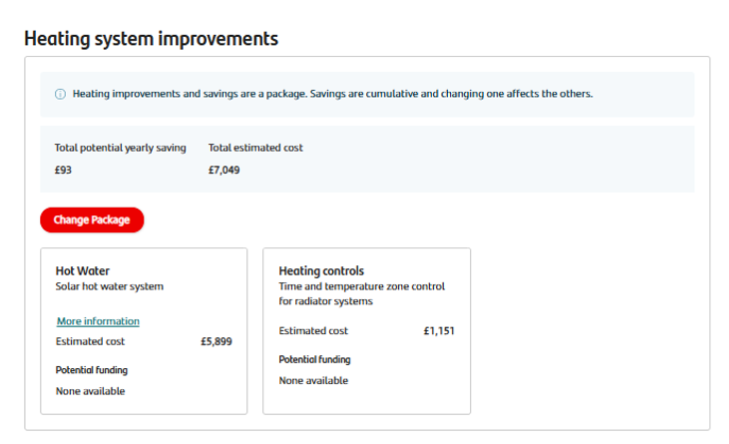Select the Heating controls card title

tap(321, 270)
